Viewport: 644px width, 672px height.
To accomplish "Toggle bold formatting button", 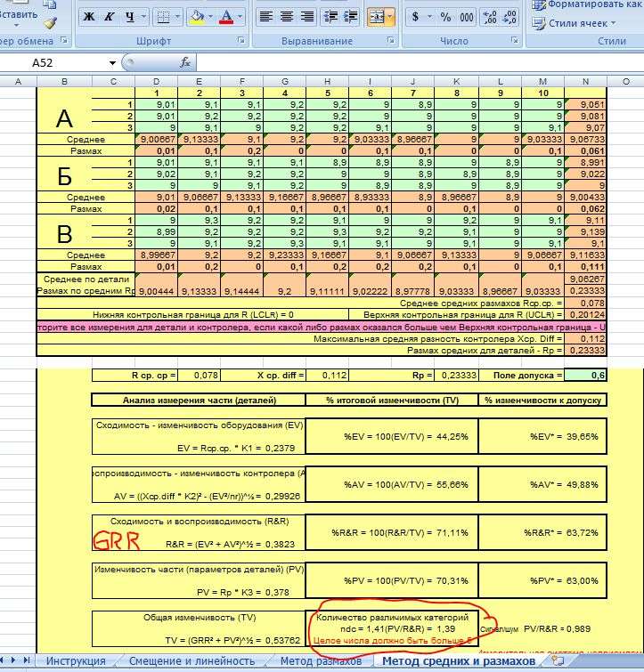I will 88,17.
